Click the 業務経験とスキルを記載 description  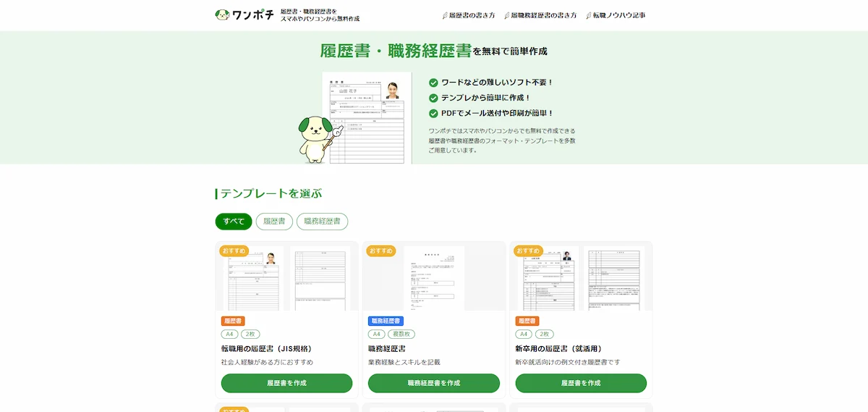404,362
